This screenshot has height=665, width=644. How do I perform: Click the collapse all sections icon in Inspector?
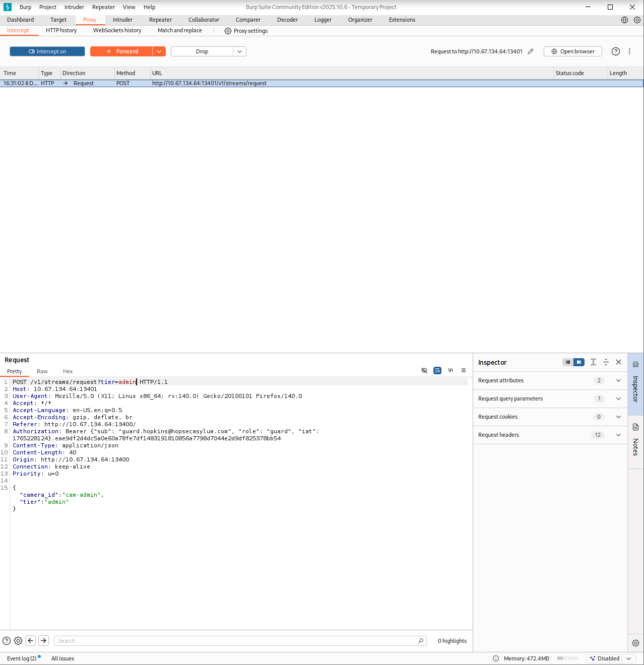tap(606, 362)
